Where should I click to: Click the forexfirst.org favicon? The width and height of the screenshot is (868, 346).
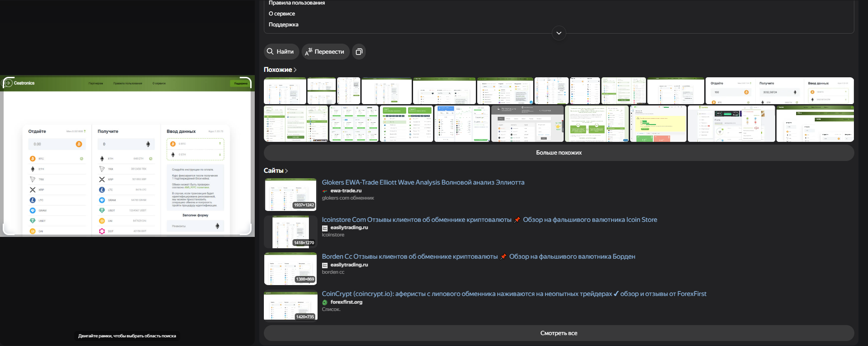pyautogui.click(x=325, y=302)
